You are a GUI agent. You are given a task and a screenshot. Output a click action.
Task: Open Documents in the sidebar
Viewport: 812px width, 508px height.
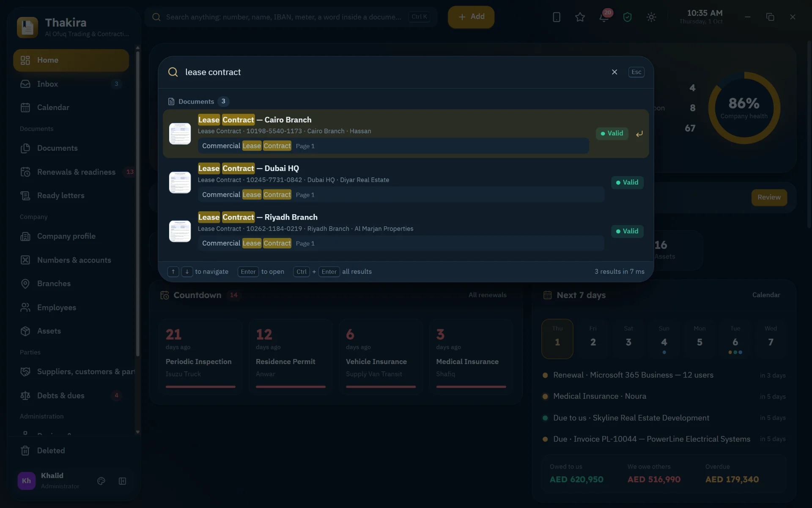(x=71, y=148)
